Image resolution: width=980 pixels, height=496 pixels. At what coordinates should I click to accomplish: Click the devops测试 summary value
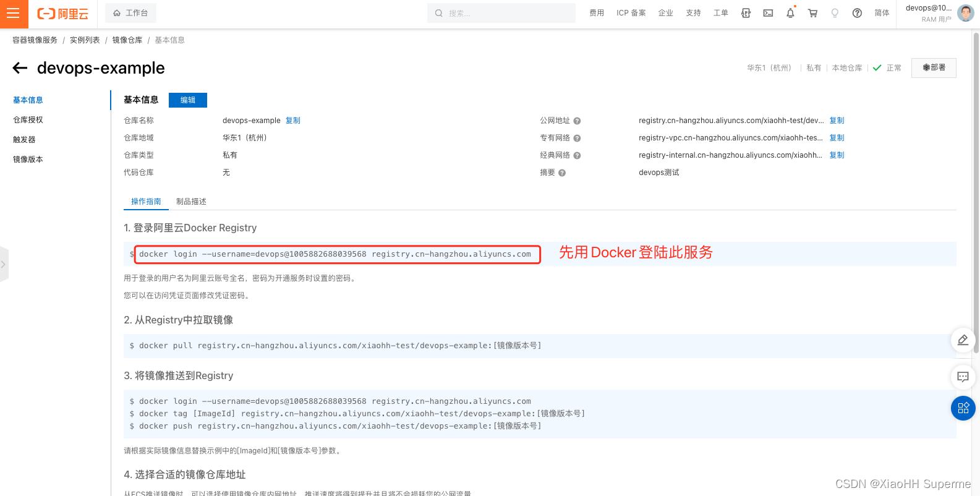(x=659, y=173)
